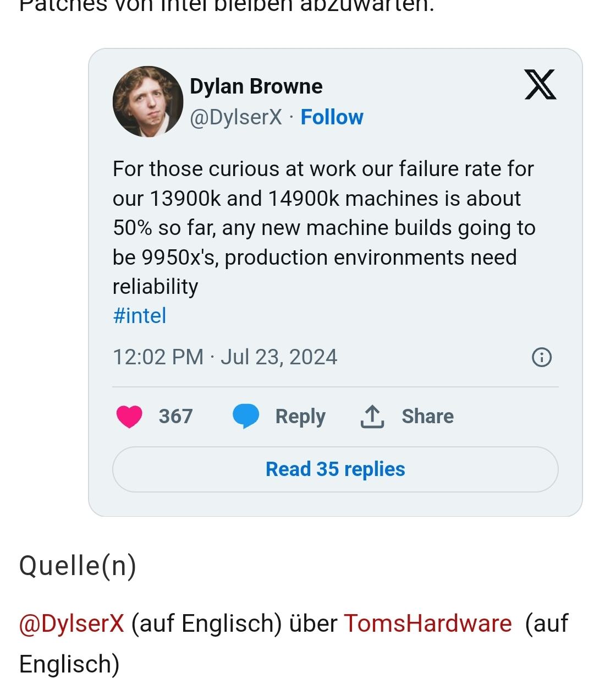Open Dylan Browne's profile picture
This screenshot has width=594, height=700.
click(148, 102)
